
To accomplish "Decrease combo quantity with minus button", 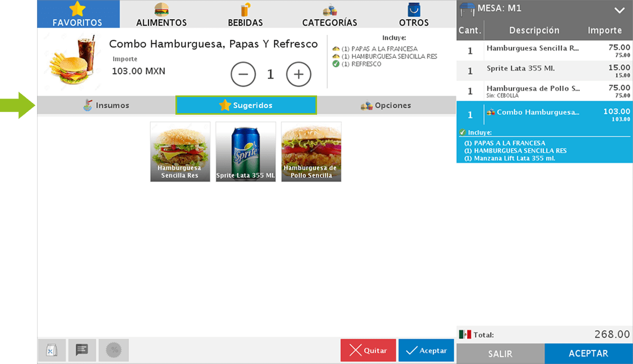I will [x=243, y=75].
